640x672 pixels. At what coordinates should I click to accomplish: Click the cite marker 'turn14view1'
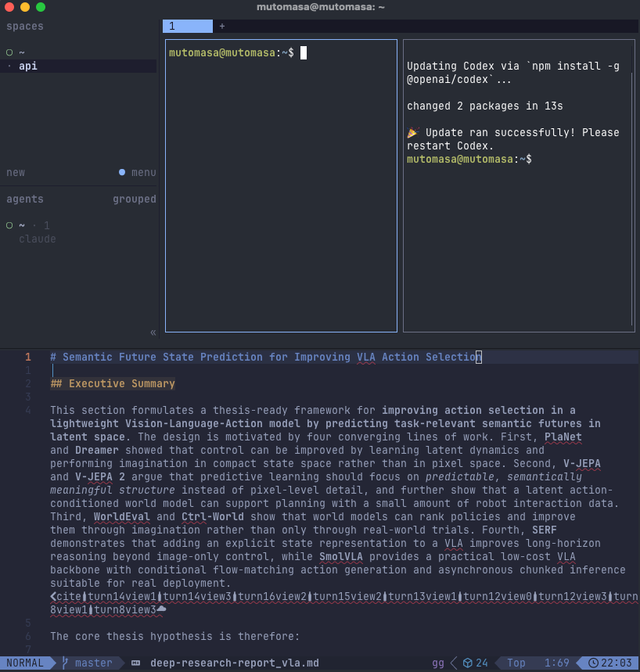point(122,596)
